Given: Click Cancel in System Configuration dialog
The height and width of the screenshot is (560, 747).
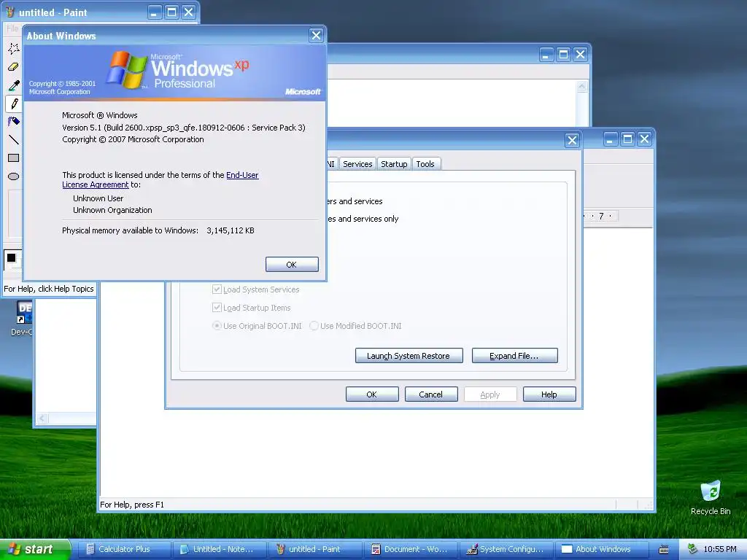Looking at the screenshot, I should point(430,394).
